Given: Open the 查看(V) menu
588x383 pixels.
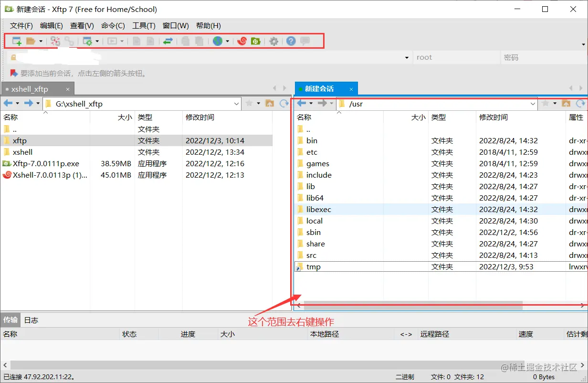Looking at the screenshot, I should pyautogui.click(x=82, y=26).
